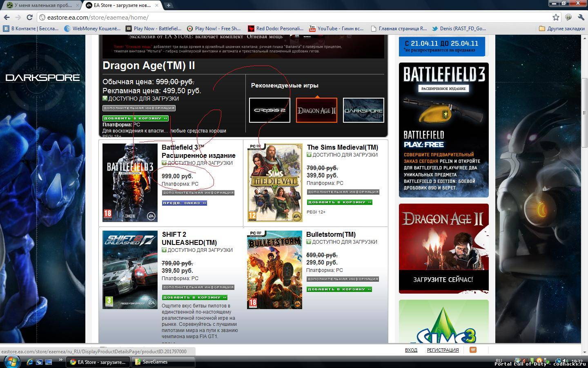Launch Internet Explorer from quick launch
Screen dimensions: 588x368
pyautogui.click(x=29, y=362)
